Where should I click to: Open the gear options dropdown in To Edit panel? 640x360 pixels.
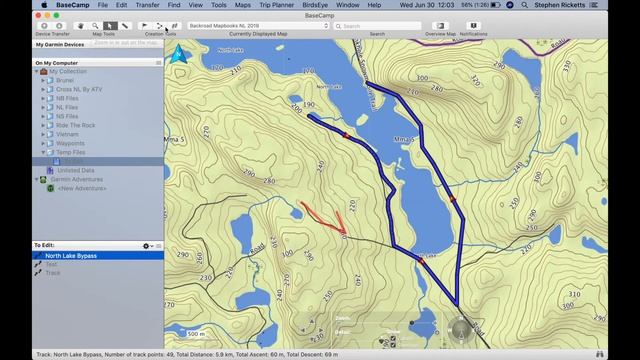point(148,246)
